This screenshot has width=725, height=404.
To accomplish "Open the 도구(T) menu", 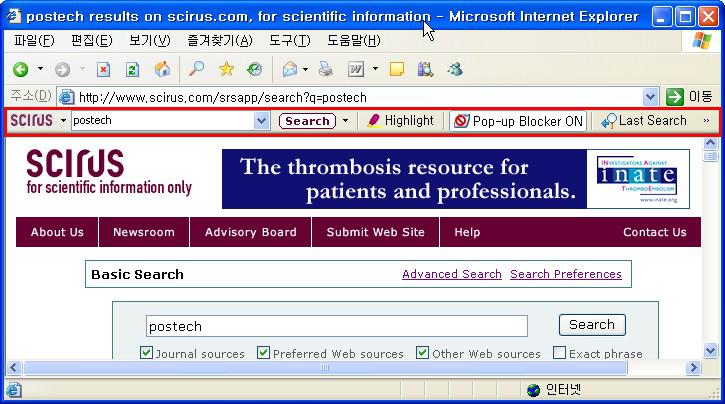I will tap(290, 41).
